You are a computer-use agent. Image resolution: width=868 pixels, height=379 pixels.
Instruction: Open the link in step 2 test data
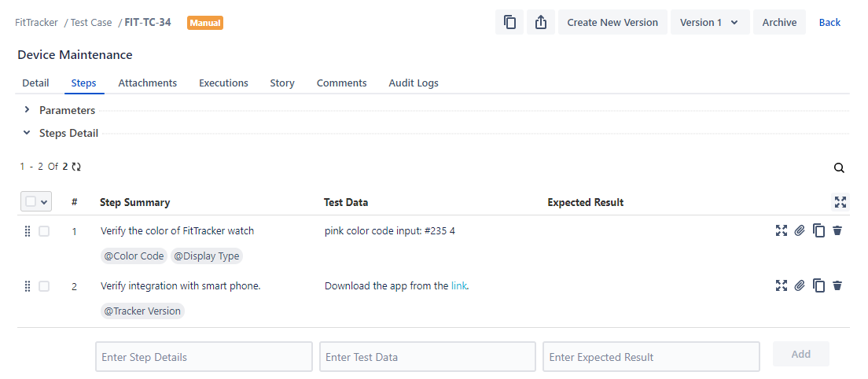459,286
